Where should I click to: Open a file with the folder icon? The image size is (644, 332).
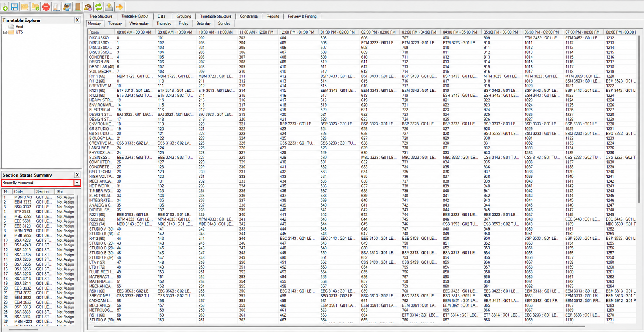click(x=25, y=7)
